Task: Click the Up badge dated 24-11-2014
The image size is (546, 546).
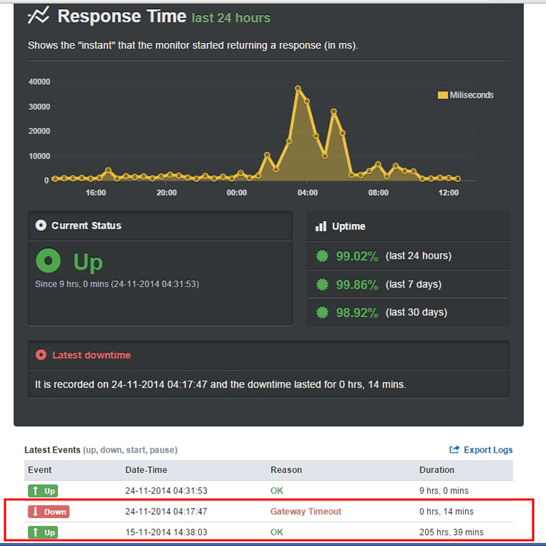Action: click(x=43, y=491)
